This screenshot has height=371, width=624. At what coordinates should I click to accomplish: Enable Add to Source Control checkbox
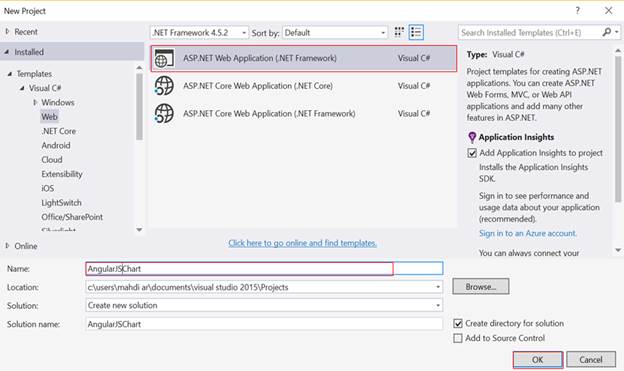point(458,338)
